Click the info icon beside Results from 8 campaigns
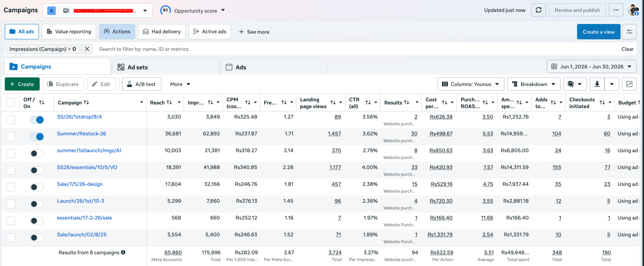644x266 pixels. pyautogui.click(x=123, y=252)
